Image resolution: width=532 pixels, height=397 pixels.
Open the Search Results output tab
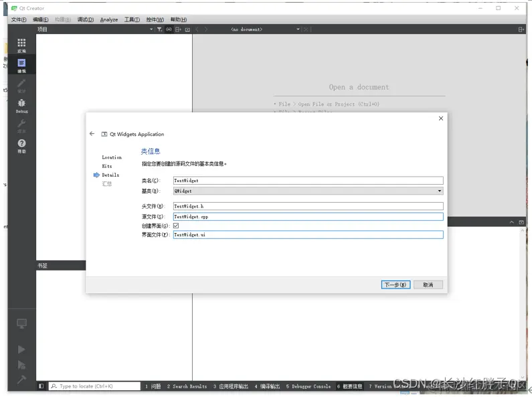pyautogui.click(x=187, y=386)
